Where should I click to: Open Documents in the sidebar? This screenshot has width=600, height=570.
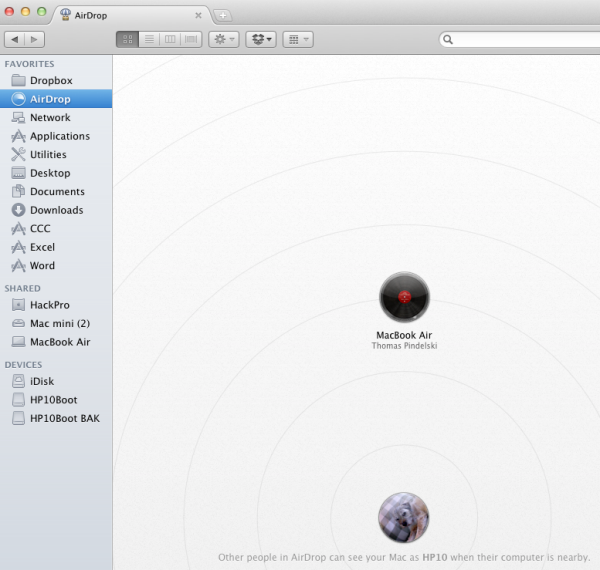pyautogui.click(x=56, y=192)
